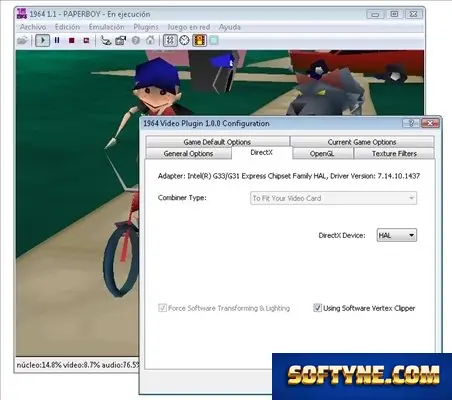Toggle Force Software Transforming & Lighting checkbox

coord(162,308)
